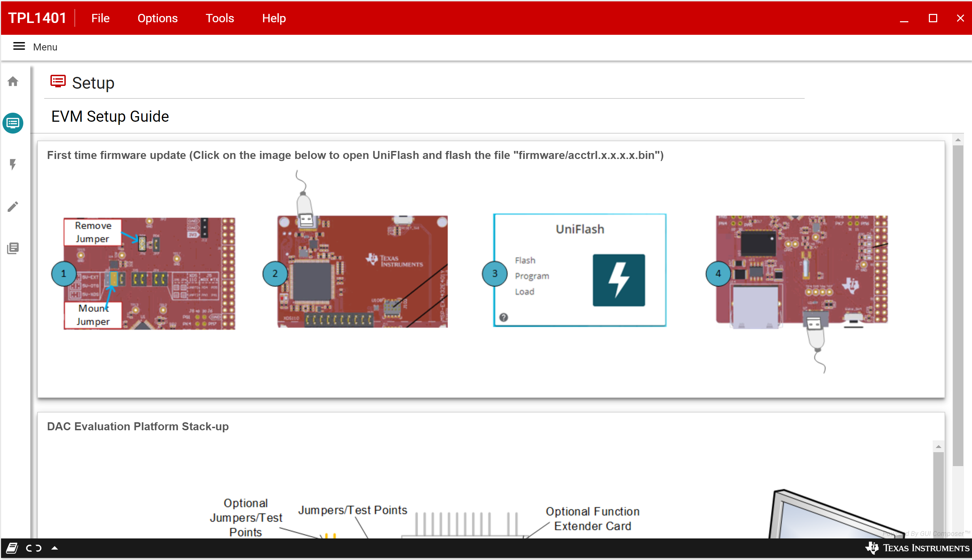The width and height of the screenshot is (972, 560).
Task: Click the Remove Jumper board image
Action: pos(149,273)
